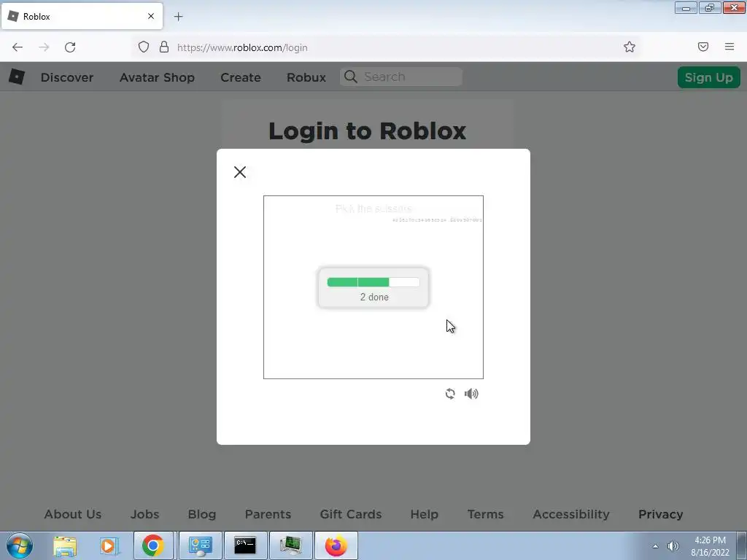This screenshot has height=560, width=747.
Task: View site security padlock info
Action: [x=164, y=47]
